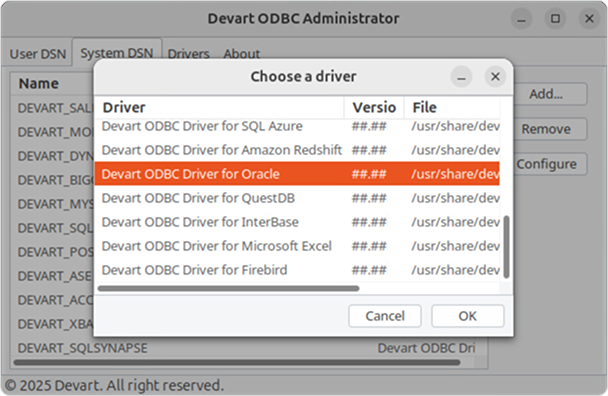608x396 pixels.
Task: Cancel the Choose a driver dialog
Action: [x=385, y=316]
